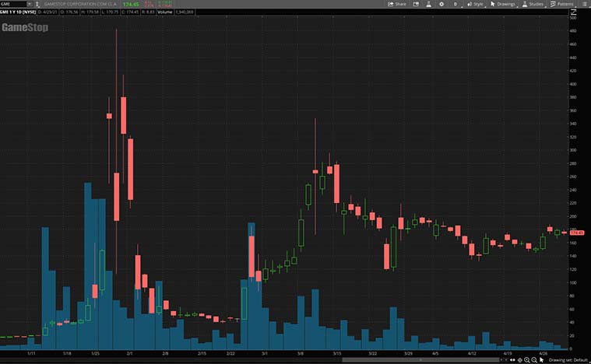This screenshot has width=591, height=364.
Task: Click the 174.45 price label on axis
Action: pos(577,233)
